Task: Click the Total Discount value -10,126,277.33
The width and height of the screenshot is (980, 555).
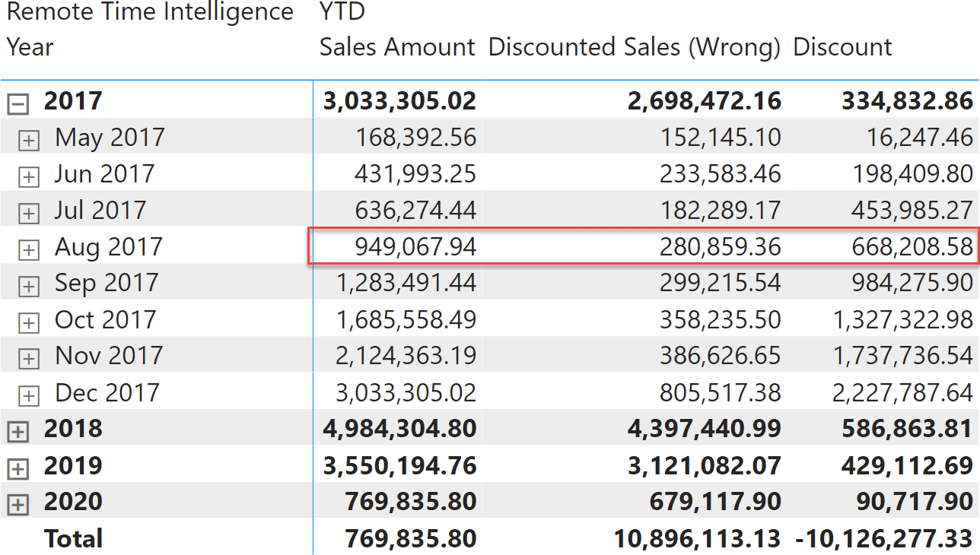Action: (884, 538)
